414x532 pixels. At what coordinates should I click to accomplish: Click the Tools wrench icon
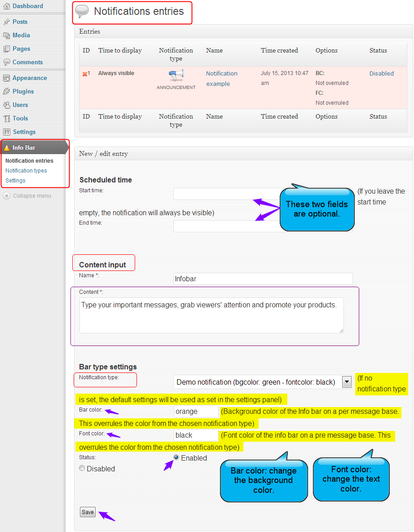pyautogui.click(x=6, y=119)
